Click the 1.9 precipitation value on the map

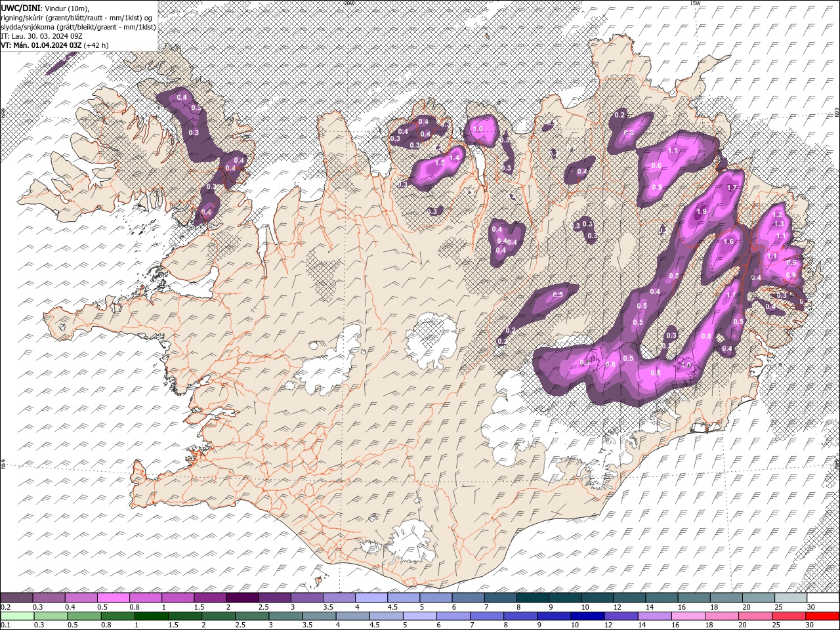click(702, 211)
